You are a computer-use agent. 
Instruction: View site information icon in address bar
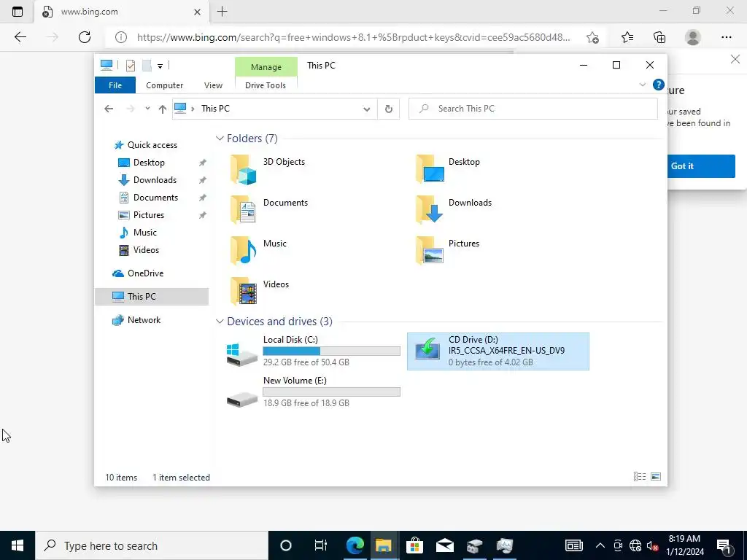coord(121,37)
